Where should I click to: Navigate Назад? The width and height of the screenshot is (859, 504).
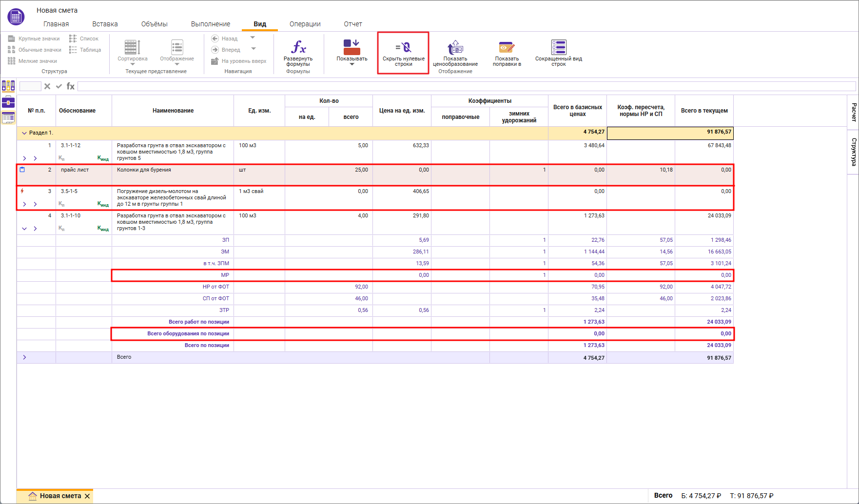tap(224, 39)
